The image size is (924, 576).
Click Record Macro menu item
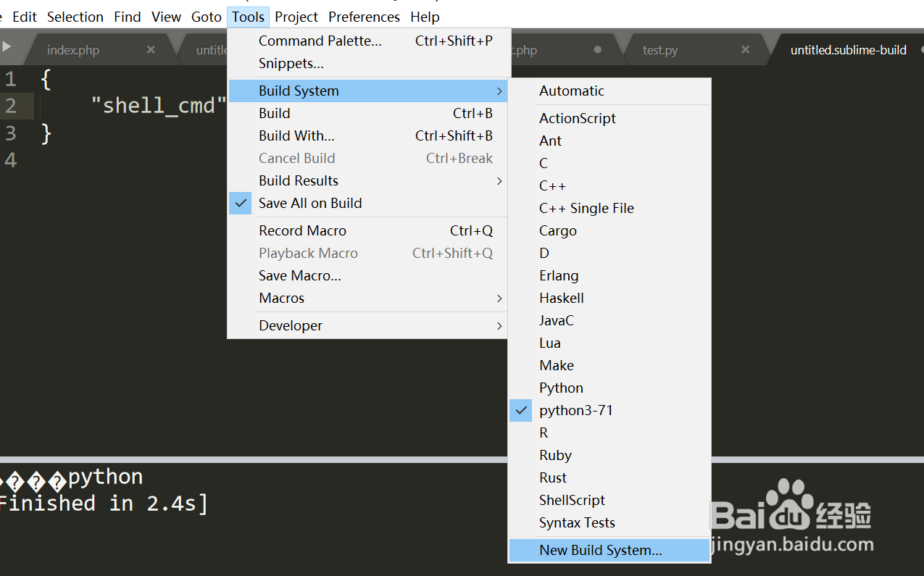(x=303, y=231)
